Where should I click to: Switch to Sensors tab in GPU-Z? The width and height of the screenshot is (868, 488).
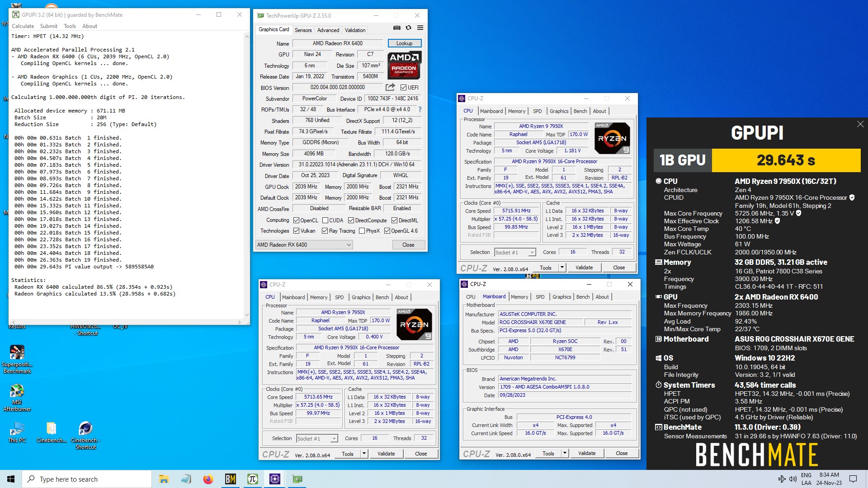(303, 30)
